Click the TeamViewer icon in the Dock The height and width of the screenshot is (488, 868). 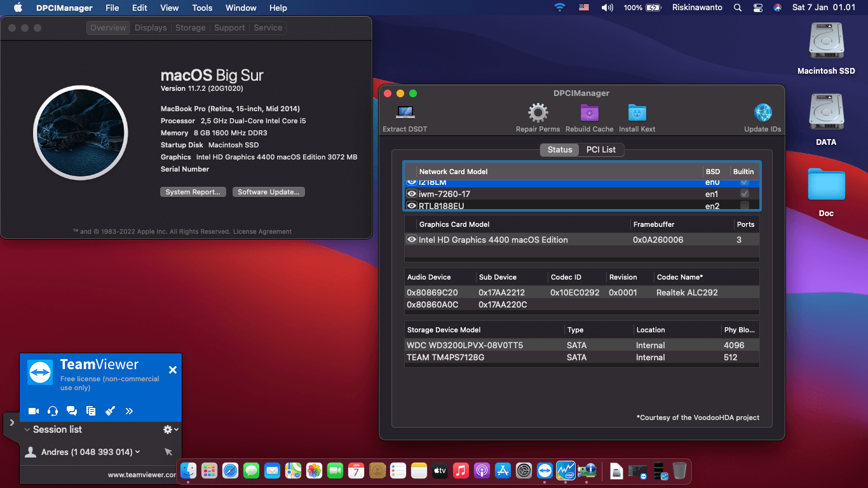click(545, 471)
